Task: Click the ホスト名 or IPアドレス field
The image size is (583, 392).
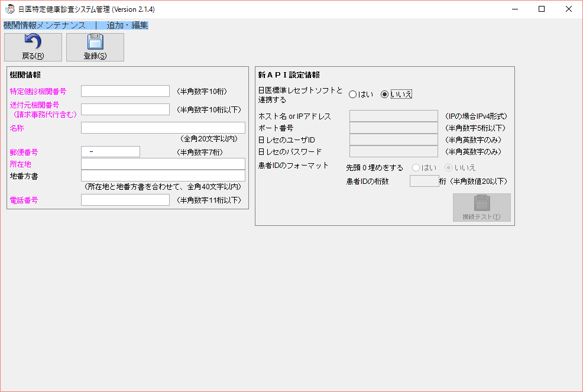Action: [393, 116]
